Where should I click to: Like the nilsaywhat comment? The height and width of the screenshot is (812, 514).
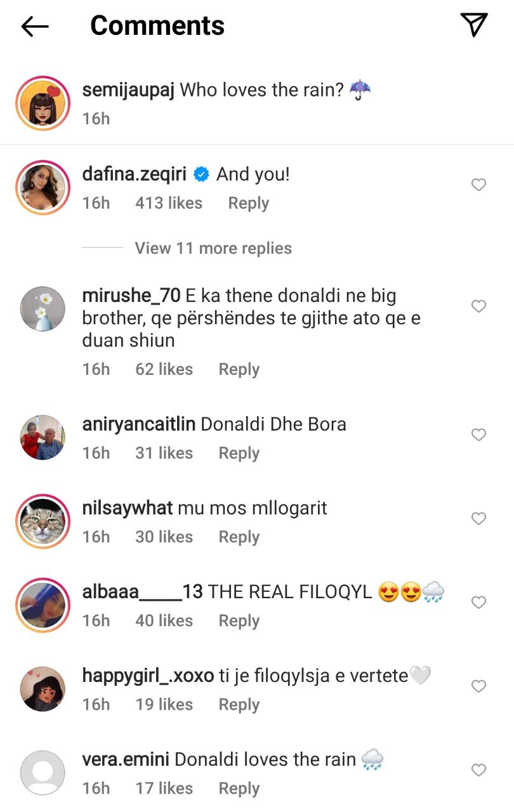[x=478, y=518]
